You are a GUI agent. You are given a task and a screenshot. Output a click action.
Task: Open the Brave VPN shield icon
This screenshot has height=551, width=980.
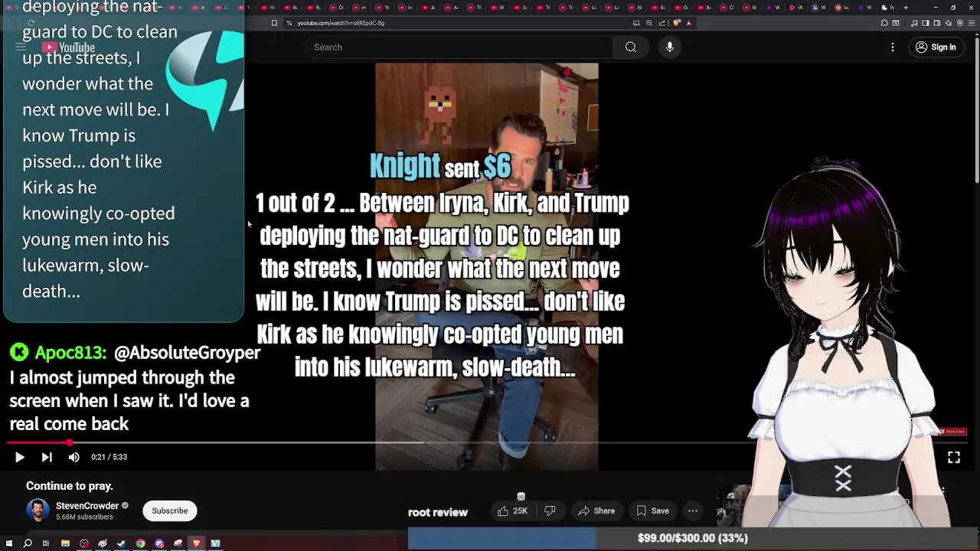pyautogui.click(x=960, y=23)
